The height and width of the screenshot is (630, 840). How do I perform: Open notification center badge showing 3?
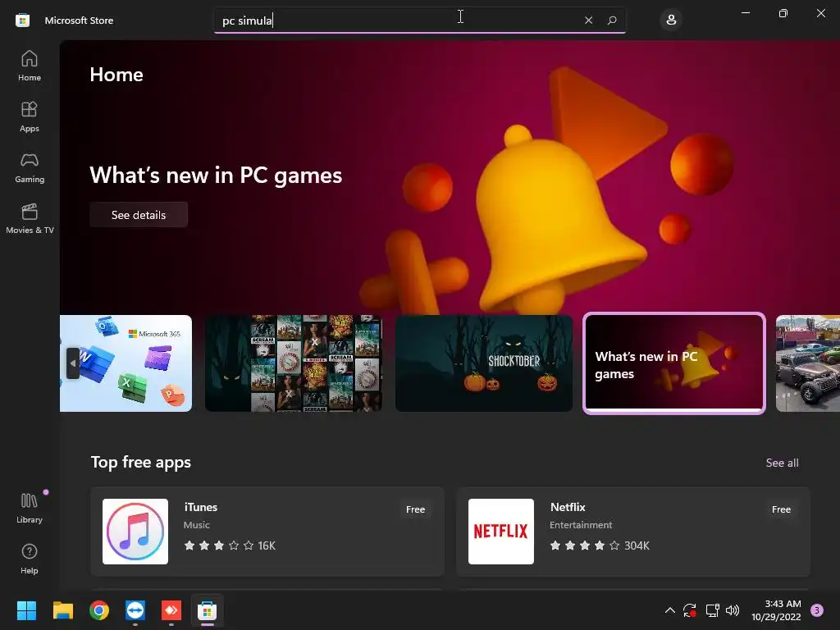tap(817, 610)
